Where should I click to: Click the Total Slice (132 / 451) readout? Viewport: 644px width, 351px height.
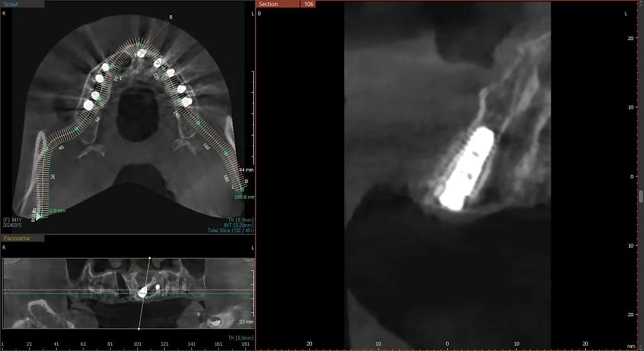(x=231, y=231)
